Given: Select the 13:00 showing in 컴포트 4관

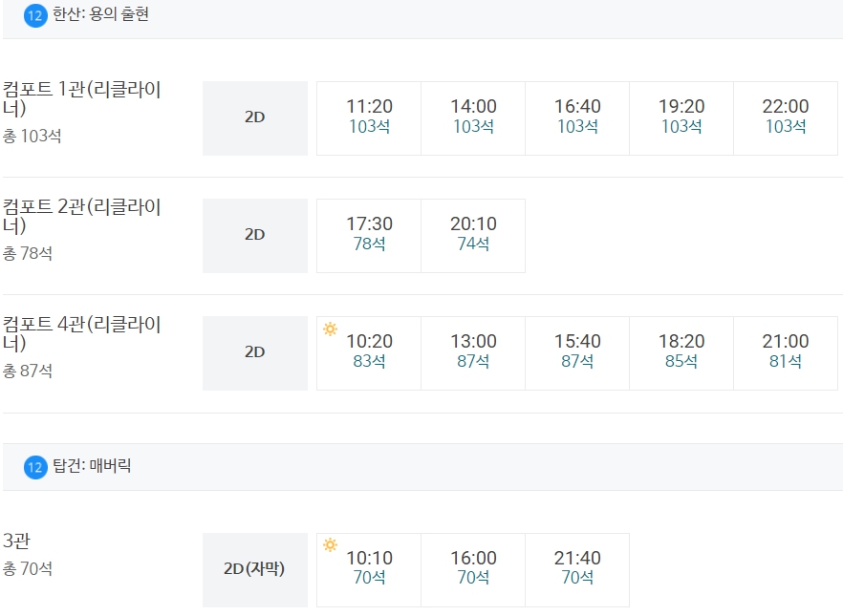Looking at the screenshot, I should tap(473, 352).
